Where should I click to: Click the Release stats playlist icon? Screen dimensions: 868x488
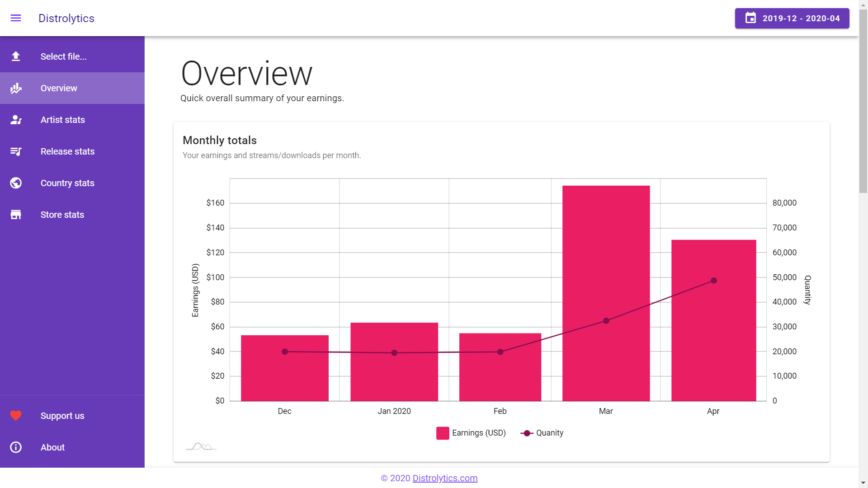click(16, 151)
